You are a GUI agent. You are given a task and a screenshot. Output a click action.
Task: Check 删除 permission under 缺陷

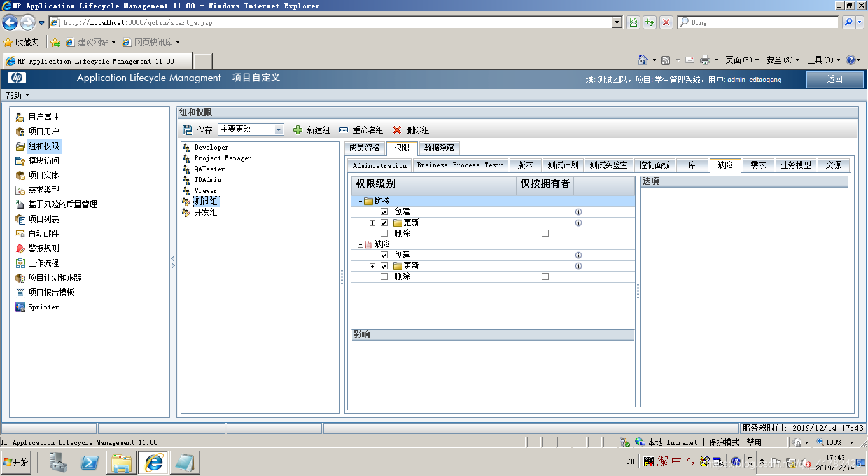point(384,277)
